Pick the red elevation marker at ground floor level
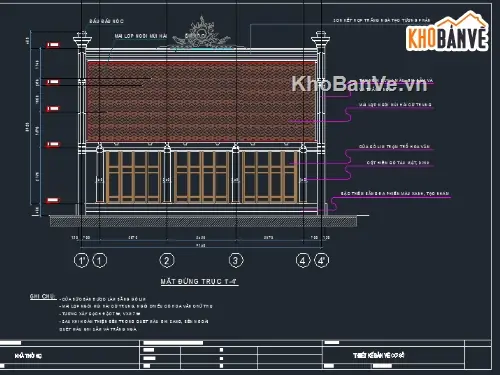The width and height of the screenshot is (500, 375). tap(53, 200)
